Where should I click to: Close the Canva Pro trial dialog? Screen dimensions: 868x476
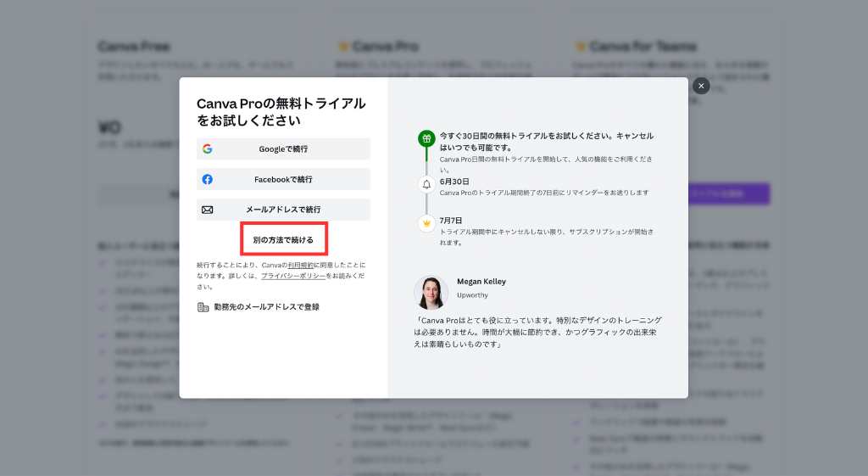coord(701,86)
